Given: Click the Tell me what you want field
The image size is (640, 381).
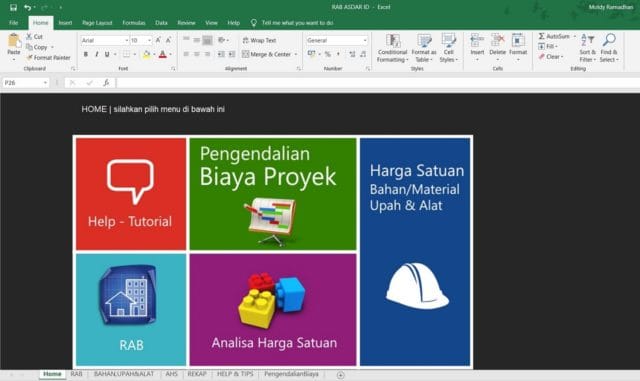Looking at the screenshot, I should [x=297, y=23].
